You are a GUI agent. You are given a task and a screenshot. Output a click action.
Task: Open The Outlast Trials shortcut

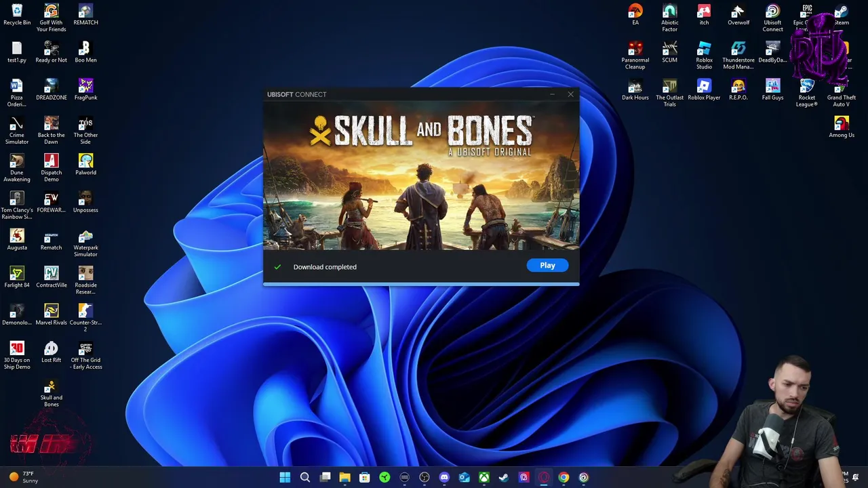click(669, 93)
